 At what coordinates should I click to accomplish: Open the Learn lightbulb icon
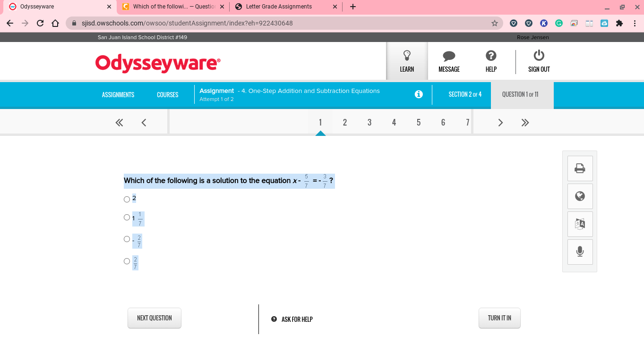point(407,56)
